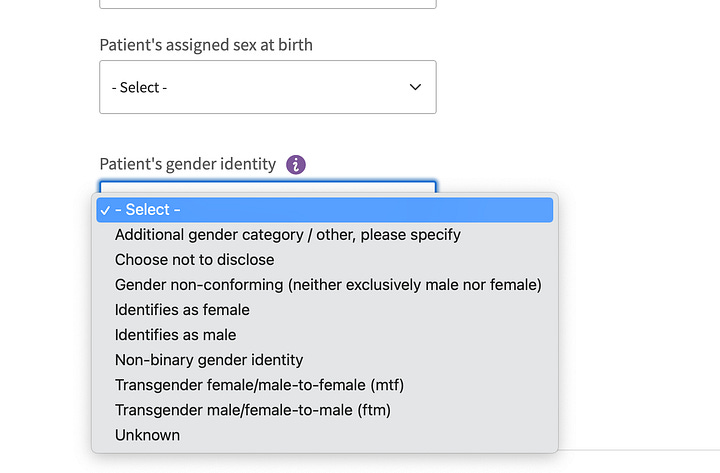Pick "Choose not to disclose" option
Image resolution: width=720 pixels, height=473 pixels.
[x=194, y=260]
